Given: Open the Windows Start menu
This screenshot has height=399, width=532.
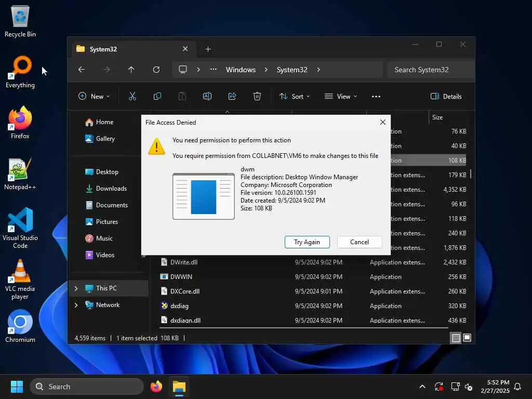Looking at the screenshot, I should coord(17,387).
